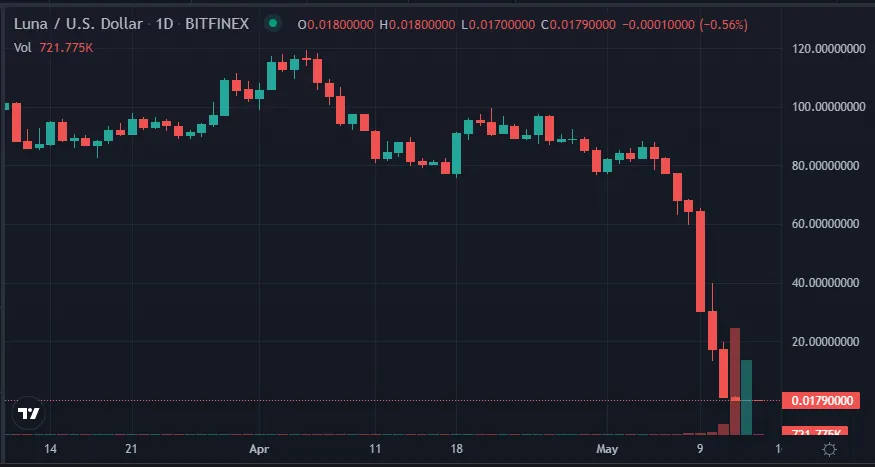
Task: Click the 1D interval label
Action: (x=164, y=25)
